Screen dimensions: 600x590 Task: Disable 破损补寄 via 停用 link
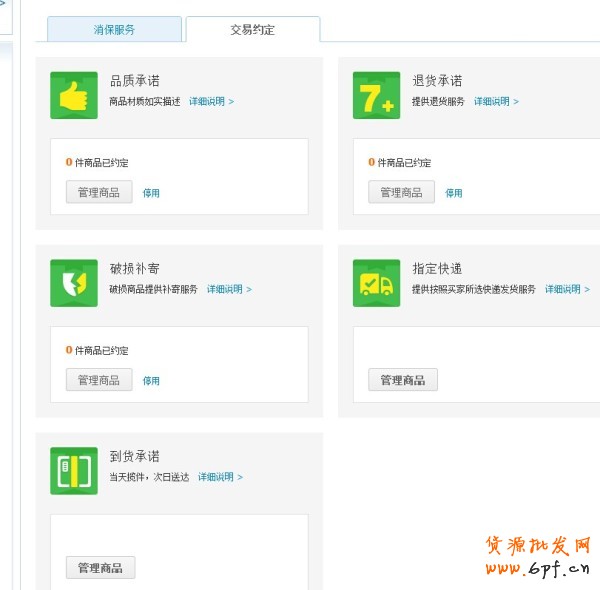coord(151,381)
